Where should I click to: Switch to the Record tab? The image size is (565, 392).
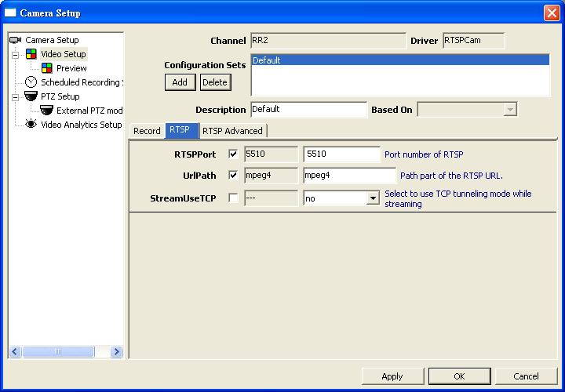147,131
